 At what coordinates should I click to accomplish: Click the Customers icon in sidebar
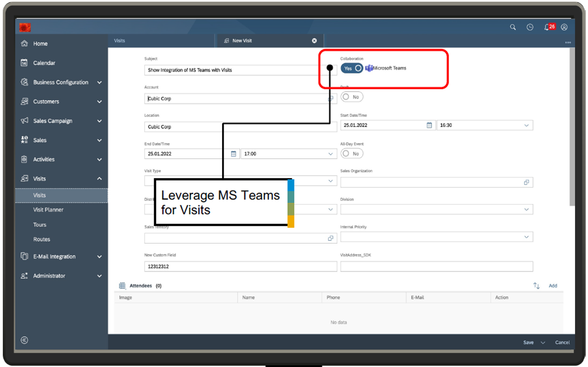(24, 101)
